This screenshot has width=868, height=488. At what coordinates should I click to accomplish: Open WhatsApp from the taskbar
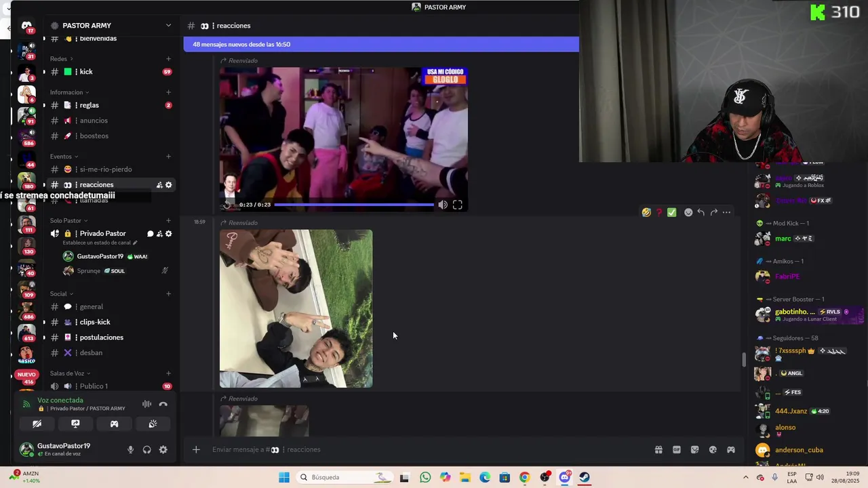point(425,477)
